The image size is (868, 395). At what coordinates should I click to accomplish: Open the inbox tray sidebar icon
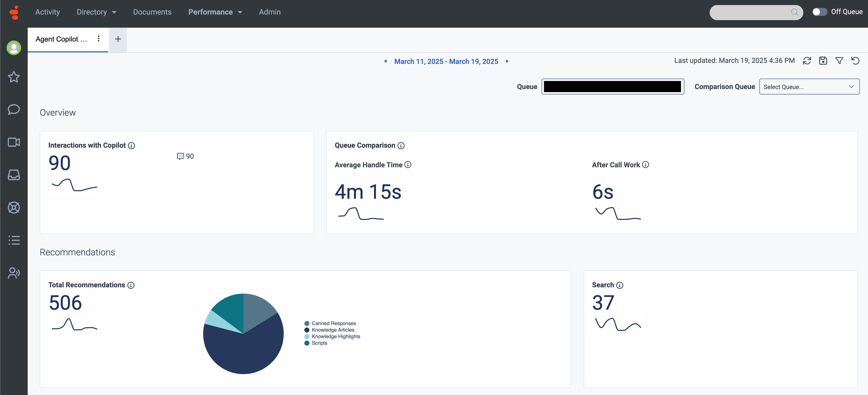(14, 175)
